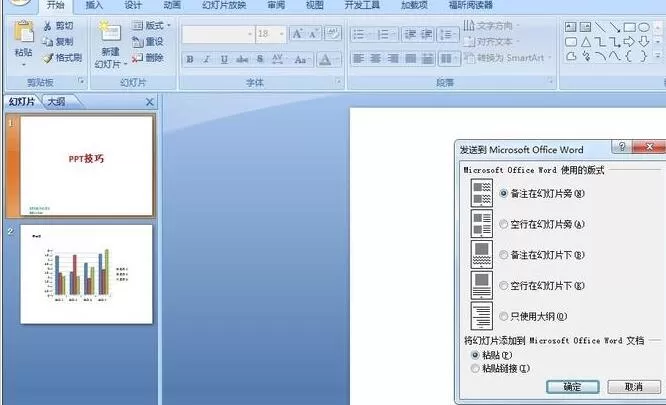Click the Clear Formatting icon
Image resolution: width=666 pixels, height=405 pixels.
[x=333, y=34]
